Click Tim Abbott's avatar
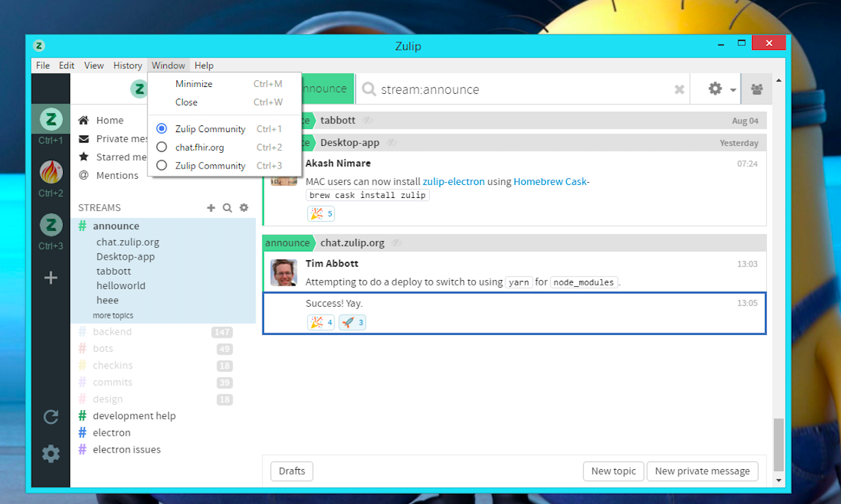Viewport: 841px width, 504px height. (x=284, y=273)
